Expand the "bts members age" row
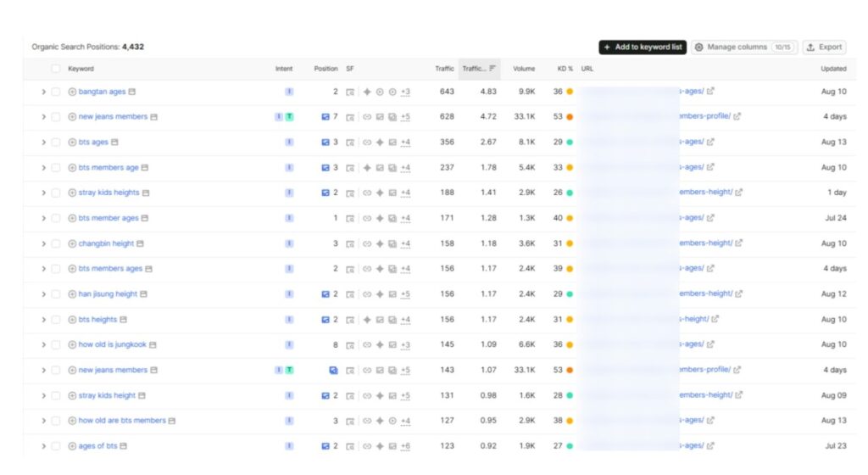The height and width of the screenshot is (475, 868). (x=44, y=168)
